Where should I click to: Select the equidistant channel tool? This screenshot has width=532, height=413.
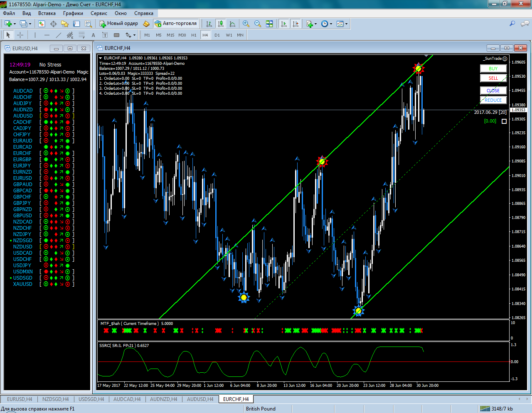(x=70, y=35)
